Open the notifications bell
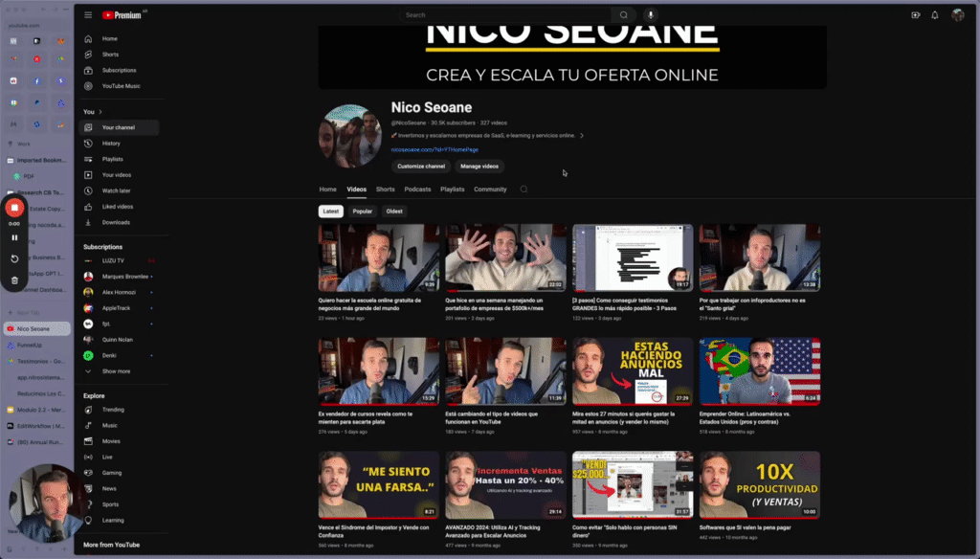This screenshot has height=559, width=980. click(935, 15)
